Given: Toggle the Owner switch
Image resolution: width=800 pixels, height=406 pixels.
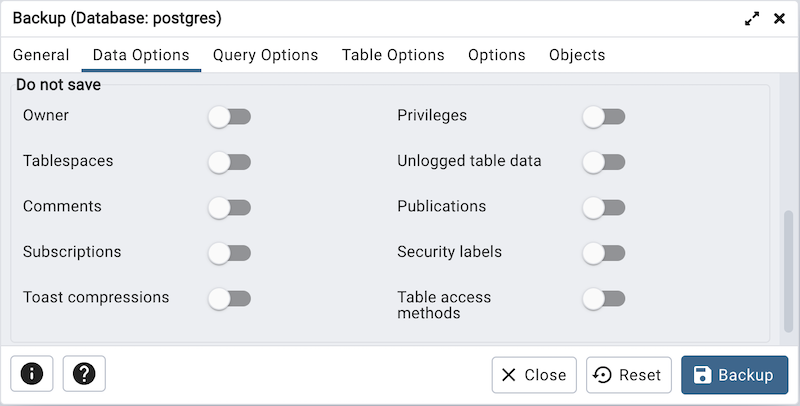Looking at the screenshot, I should pos(229,117).
